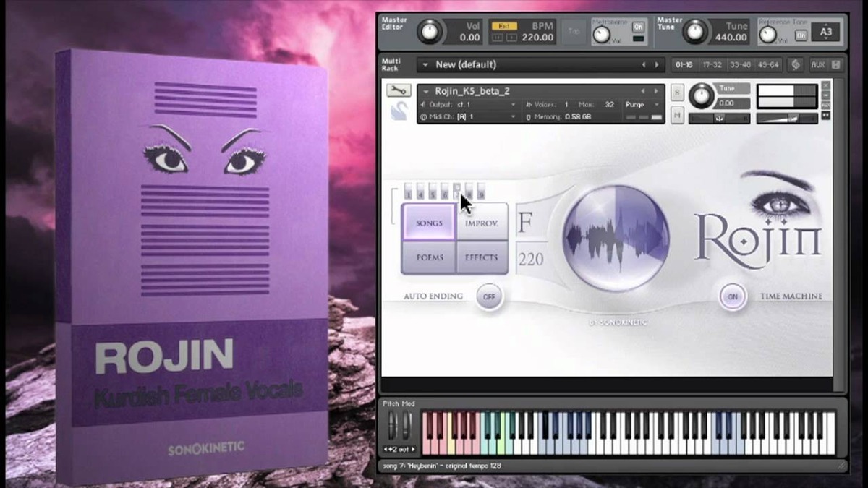Click the Tap tempo button
The image size is (868, 488).
[x=574, y=32]
